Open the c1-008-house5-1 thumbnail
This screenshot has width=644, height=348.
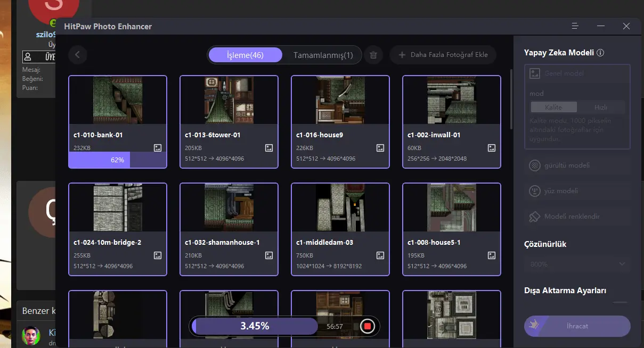[x=452, y=208]
